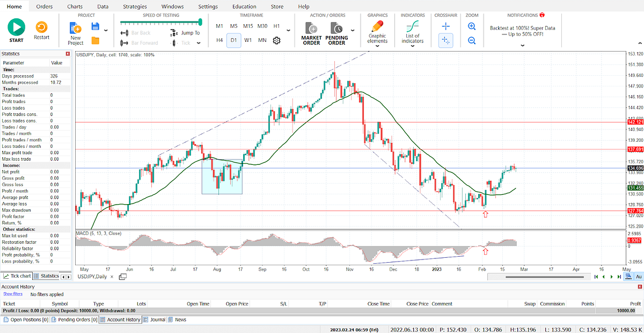Zoom in on the chart with the magnifier

pos(471,26)
